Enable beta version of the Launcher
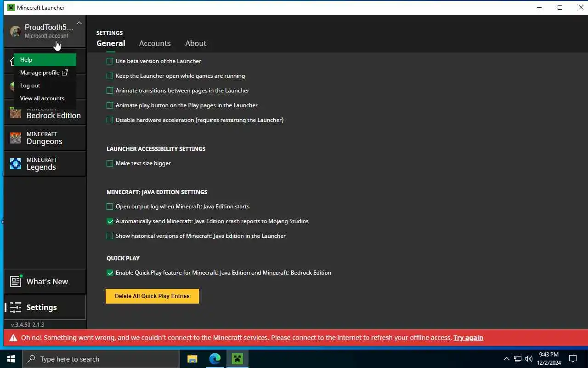The height and width of the screenshot is (368, 588). pyautogui.click(x=110, y=61)
